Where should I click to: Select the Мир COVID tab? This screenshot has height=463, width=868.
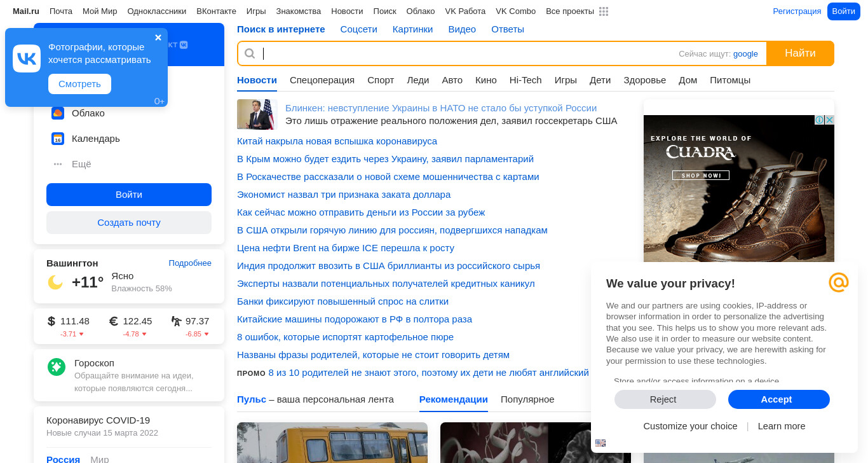point(100,459)
